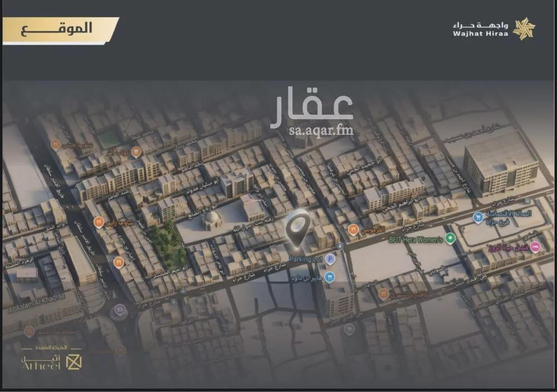
Task: Click the Atheel gold square emblem
Action: click(x=74, y=362)
